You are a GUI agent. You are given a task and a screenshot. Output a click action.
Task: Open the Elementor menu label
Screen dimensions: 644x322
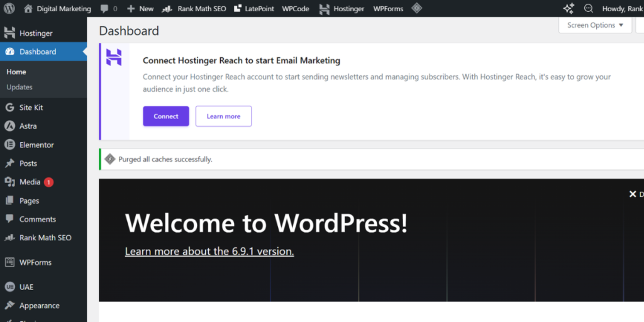(x=36, y=145)
